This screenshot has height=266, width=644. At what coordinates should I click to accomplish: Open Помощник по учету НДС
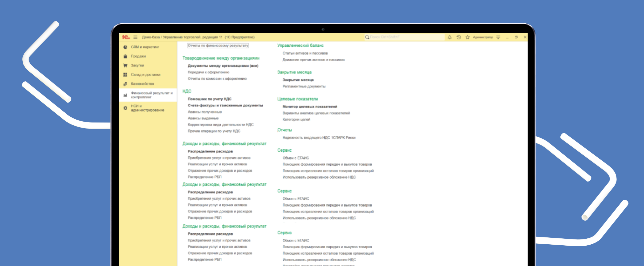(209, 99)
